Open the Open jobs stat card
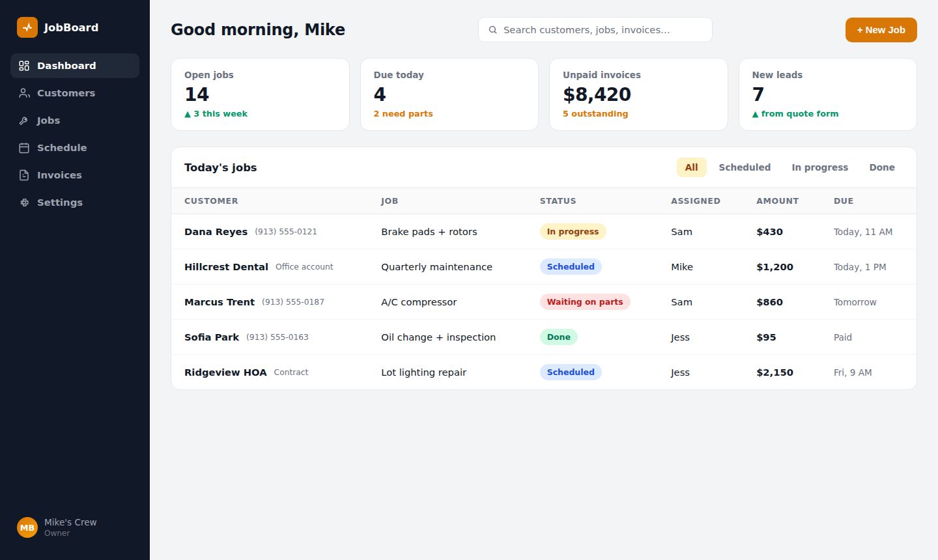 260,94
